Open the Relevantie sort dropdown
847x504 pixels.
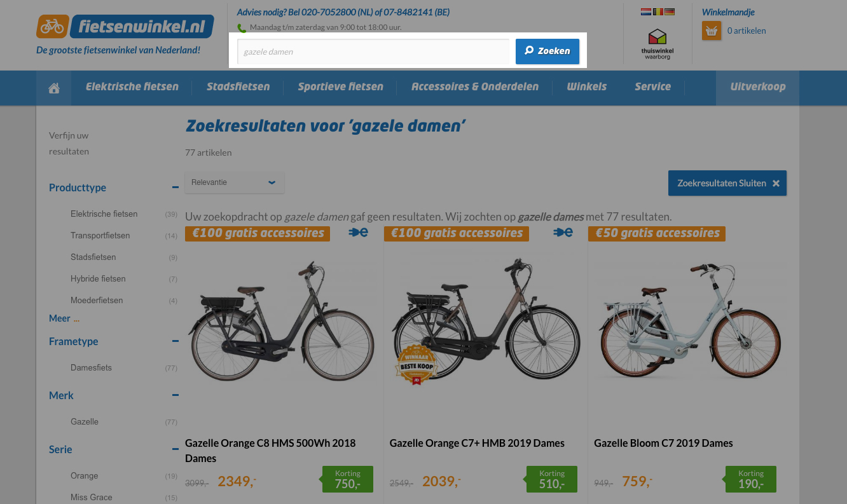coord(235,182)
